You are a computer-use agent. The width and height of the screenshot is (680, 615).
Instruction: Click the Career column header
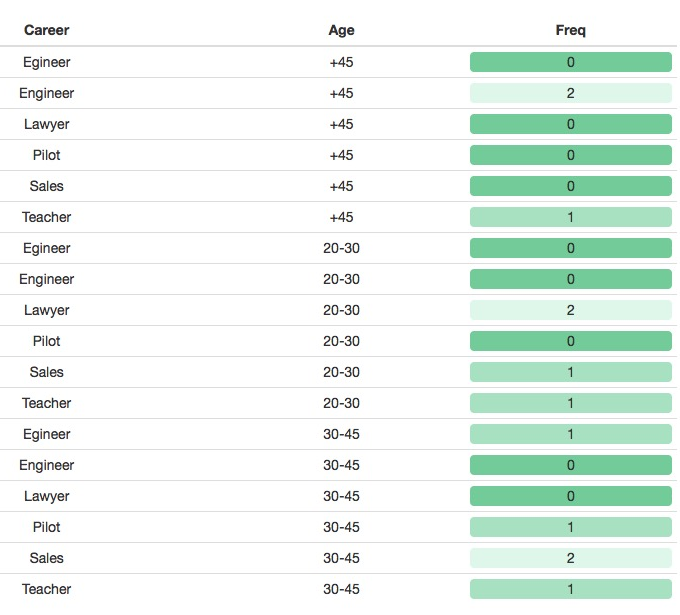[x=46, y=30]
